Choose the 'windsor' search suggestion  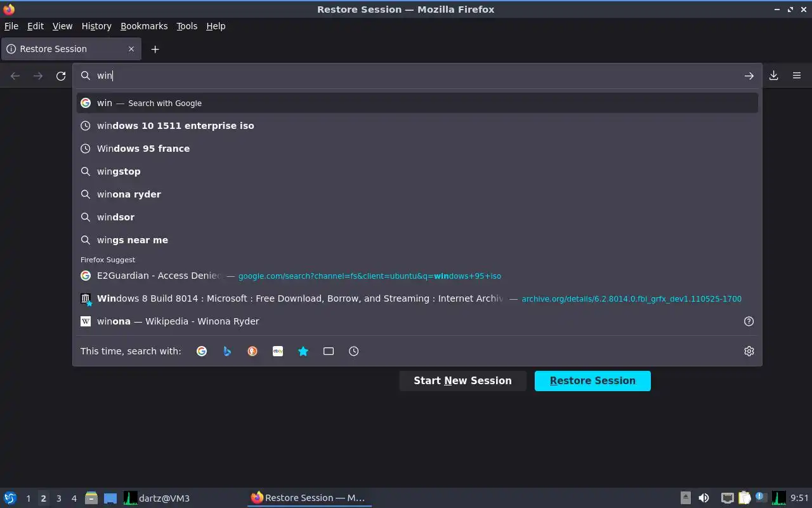point(417,217)
